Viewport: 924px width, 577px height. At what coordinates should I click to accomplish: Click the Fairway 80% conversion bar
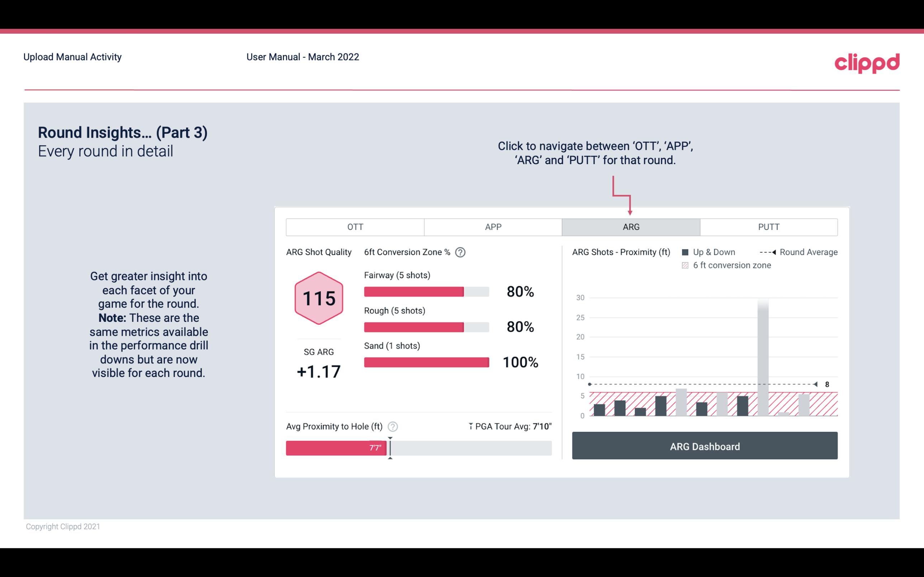coord(414,291)
